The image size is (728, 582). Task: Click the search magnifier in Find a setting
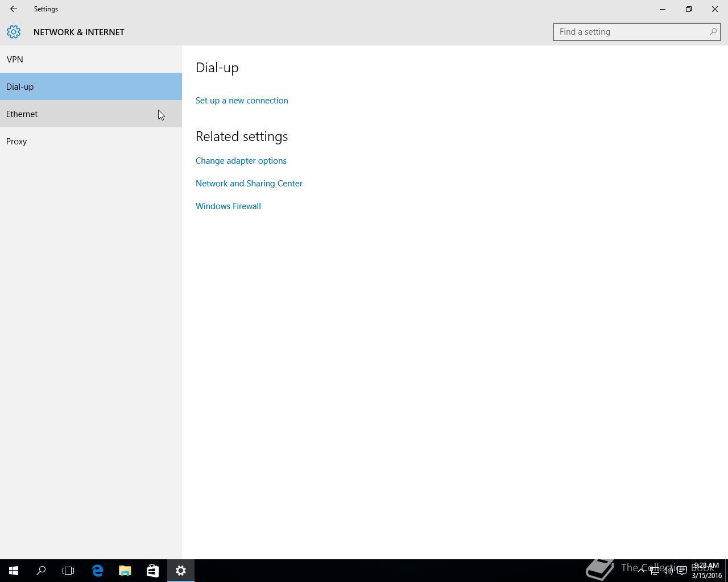click(x=713, y=32)
